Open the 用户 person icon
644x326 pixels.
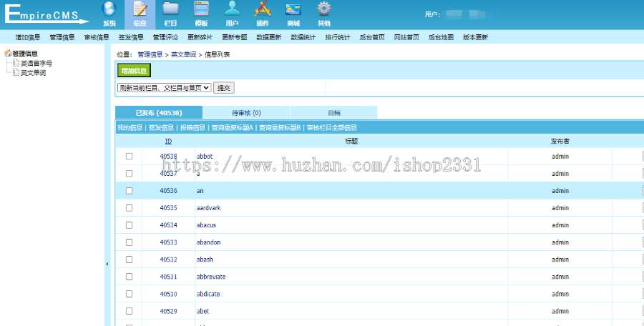pyautogui.click(x=232, y=9)
